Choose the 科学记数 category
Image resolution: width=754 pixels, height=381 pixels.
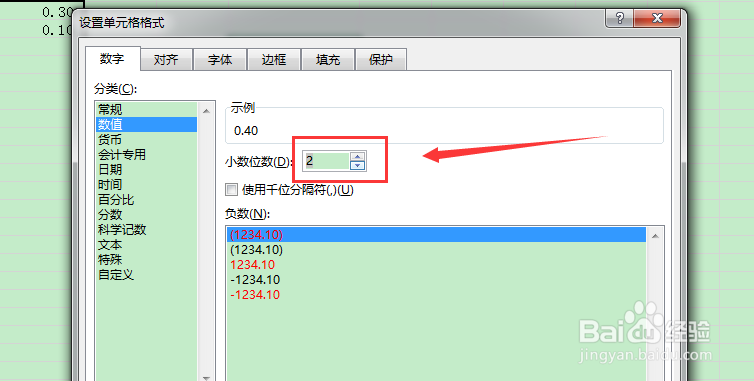point(147,229)
